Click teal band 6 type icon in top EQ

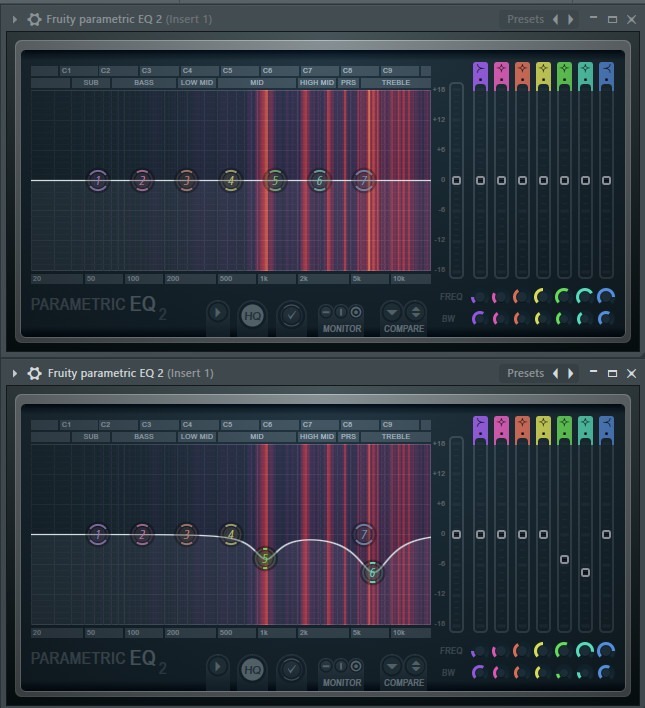(585, 69)
